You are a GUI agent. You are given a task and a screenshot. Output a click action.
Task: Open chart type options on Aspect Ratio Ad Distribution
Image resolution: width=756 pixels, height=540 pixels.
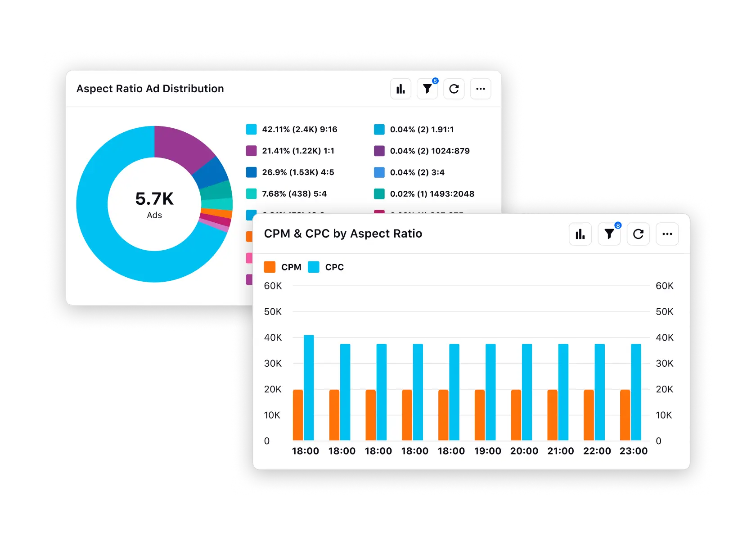(400, 89)
